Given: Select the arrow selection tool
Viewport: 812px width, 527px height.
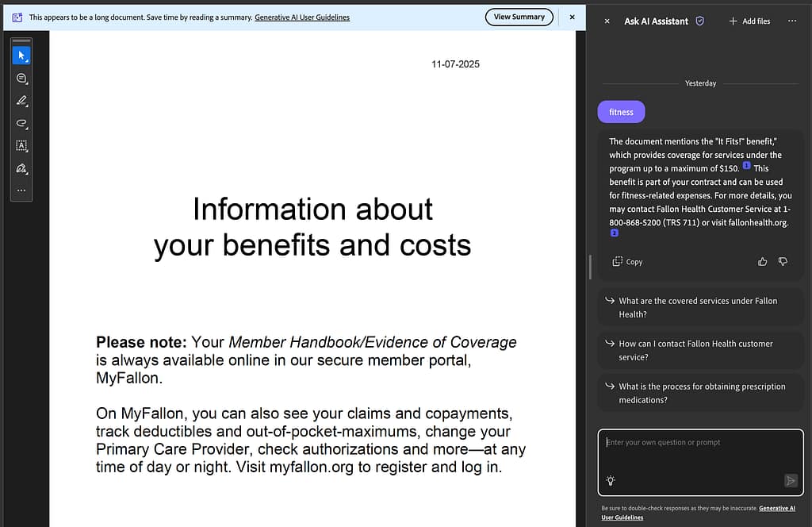Looking at the screenshot, I should pos(21,56).
